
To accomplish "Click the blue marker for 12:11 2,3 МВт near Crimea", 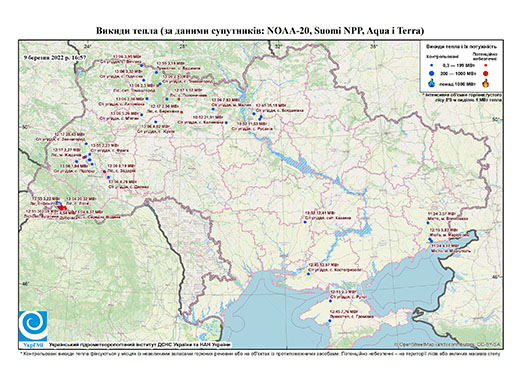I will click(x=330, y=301).
